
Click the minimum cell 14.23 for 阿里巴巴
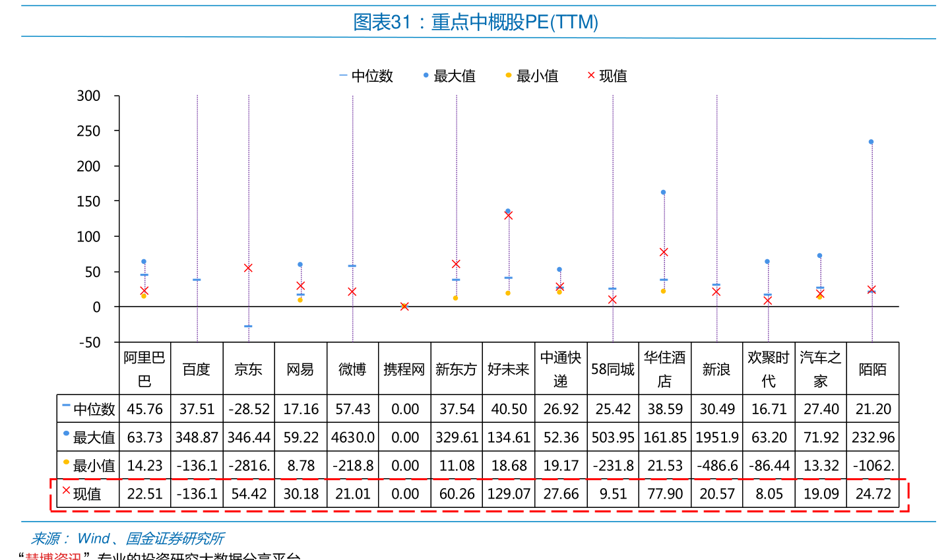(x=145, y=466)
